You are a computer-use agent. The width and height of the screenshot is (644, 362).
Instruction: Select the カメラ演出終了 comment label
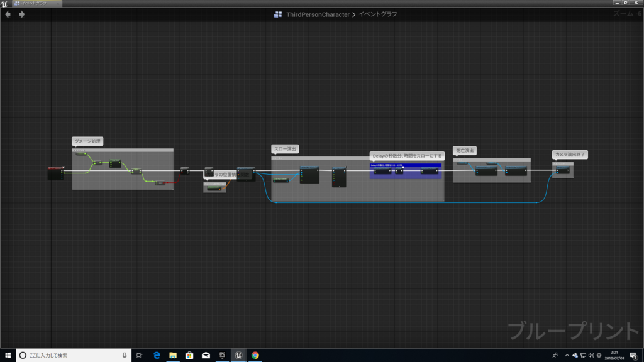570,155
